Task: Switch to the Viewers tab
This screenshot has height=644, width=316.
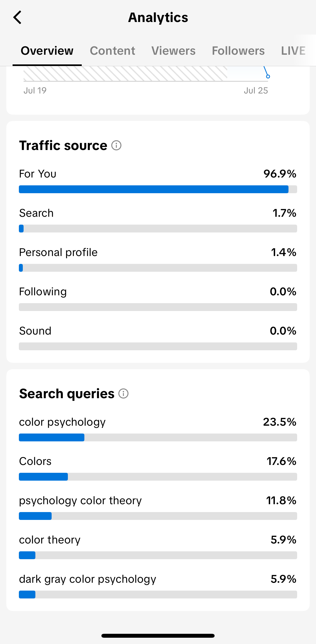Action: (x=173, y=51)
